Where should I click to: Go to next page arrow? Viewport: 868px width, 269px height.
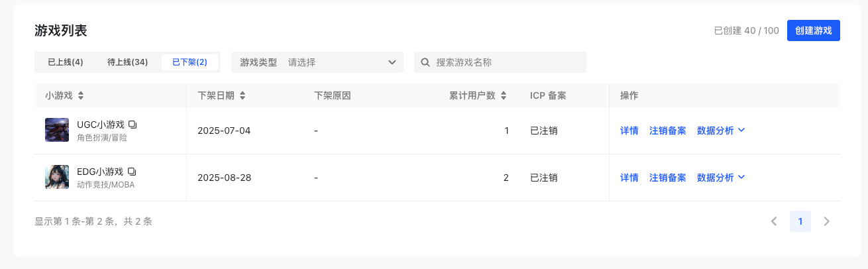pyautogui.click(x=826, y=221)
